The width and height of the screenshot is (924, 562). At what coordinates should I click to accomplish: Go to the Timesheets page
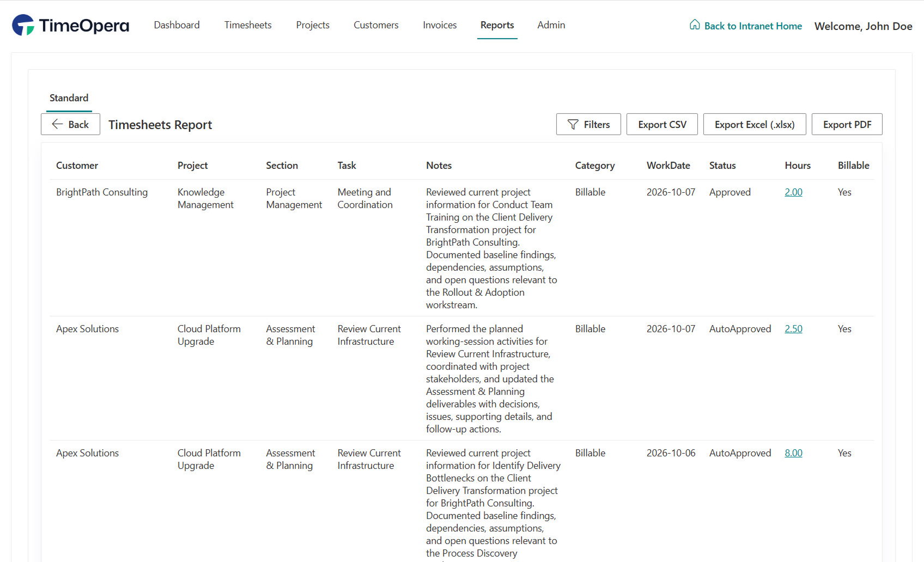(248, 25)
